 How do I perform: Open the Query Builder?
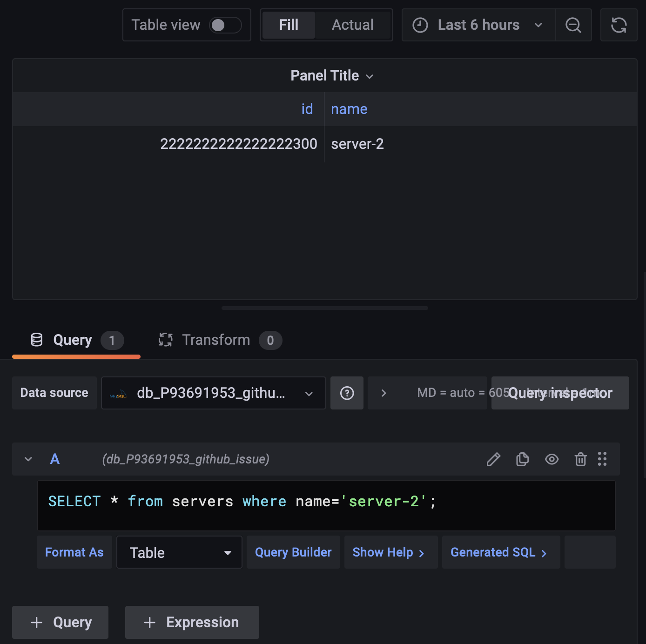pos(293,552)
